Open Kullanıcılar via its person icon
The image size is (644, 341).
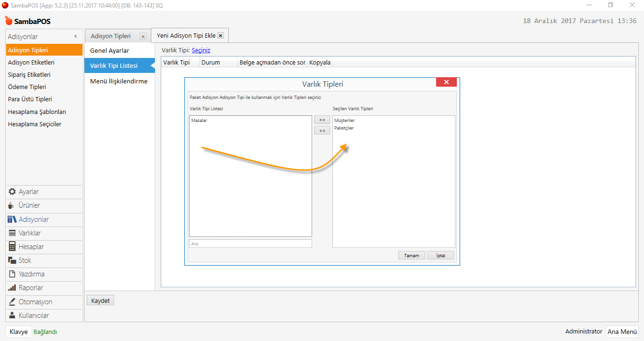pyautogui.click(x=12, y=316)
